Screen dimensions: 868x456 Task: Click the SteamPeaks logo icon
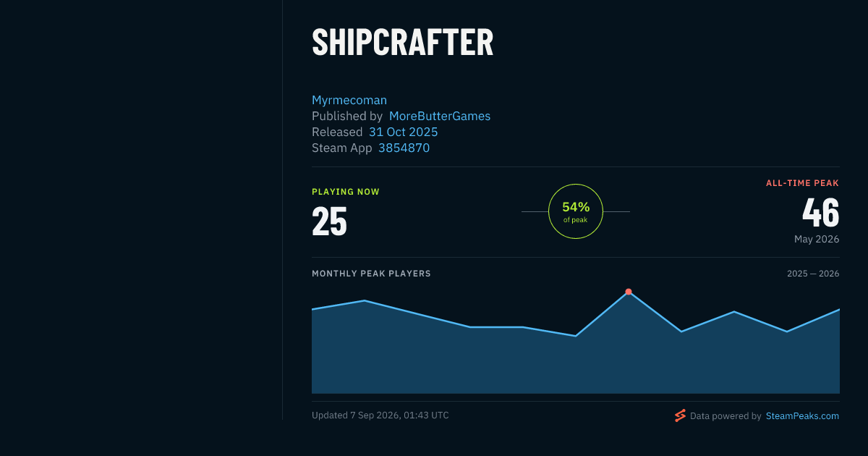point(680,415)
